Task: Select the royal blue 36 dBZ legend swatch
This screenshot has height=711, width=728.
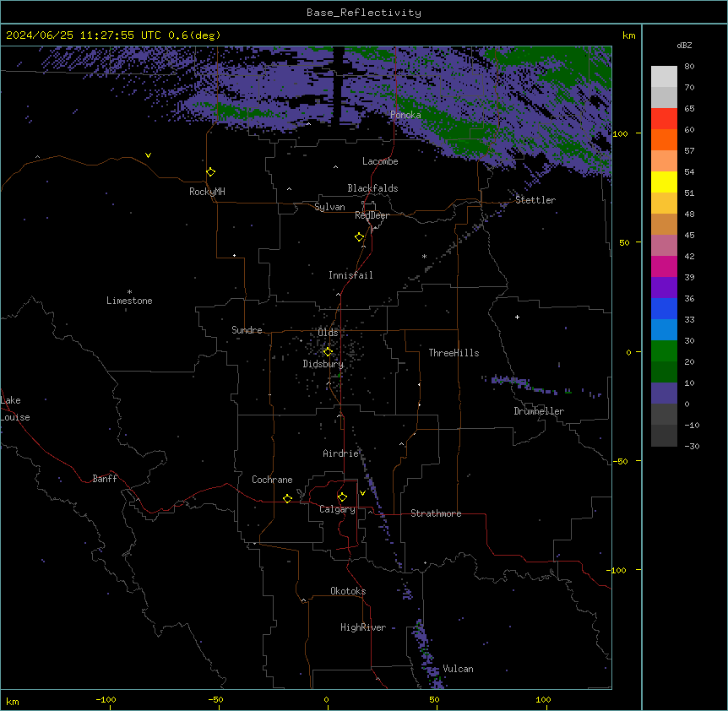Action: [664, 308]
